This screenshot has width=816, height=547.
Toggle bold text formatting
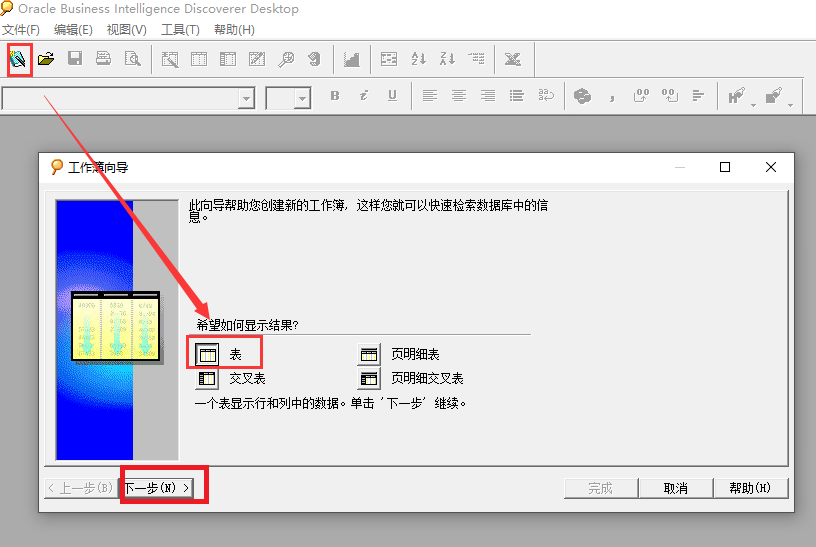pyautogui.click(x=335, y=96)
